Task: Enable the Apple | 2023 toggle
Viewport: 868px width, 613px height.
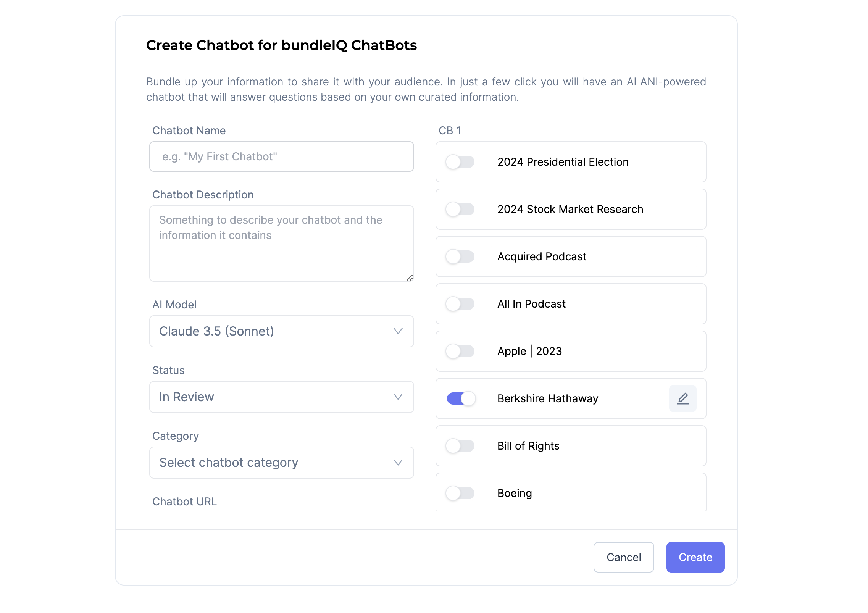Action: point(460,351)
